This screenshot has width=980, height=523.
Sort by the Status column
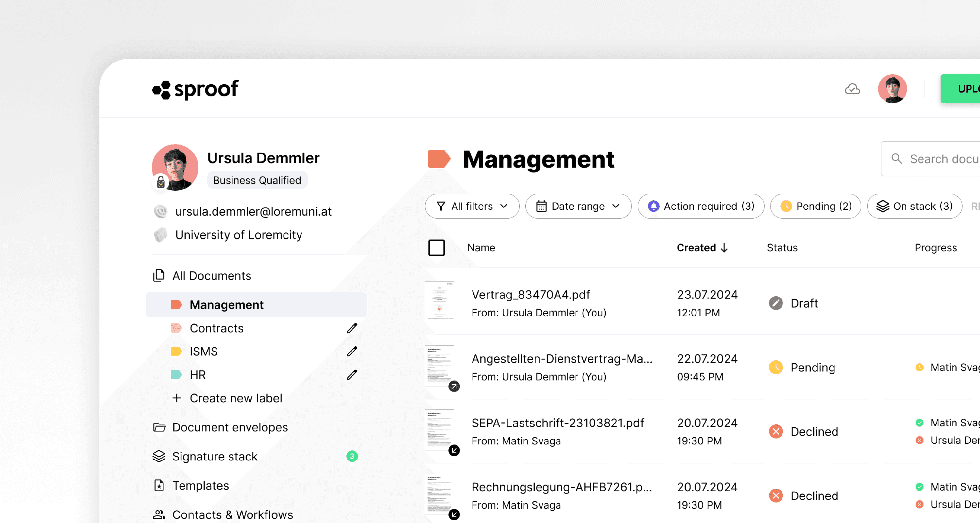point(782,248)
